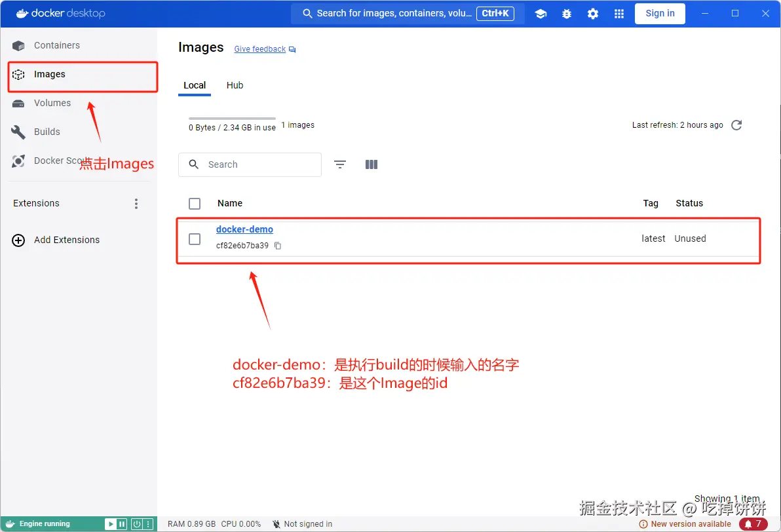The image size is (781, 532).
Task: Click the Volumes drive icon
Action: pos(18,104)
